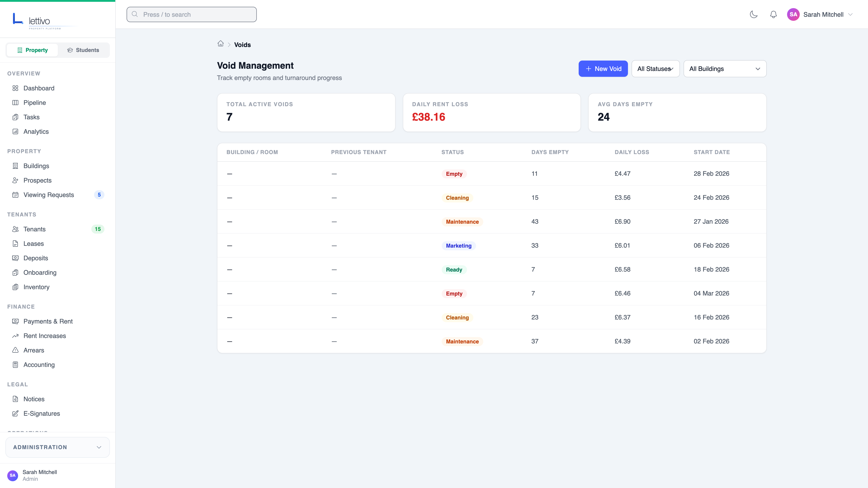Click inside the search field
This screenshot has width=868, height=488.
click(191, 14)
